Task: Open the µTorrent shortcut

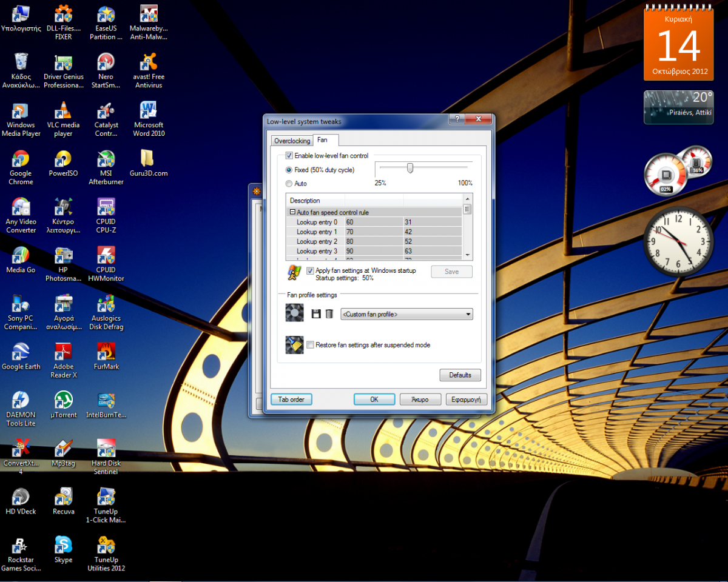Action: tap(63, 406)
